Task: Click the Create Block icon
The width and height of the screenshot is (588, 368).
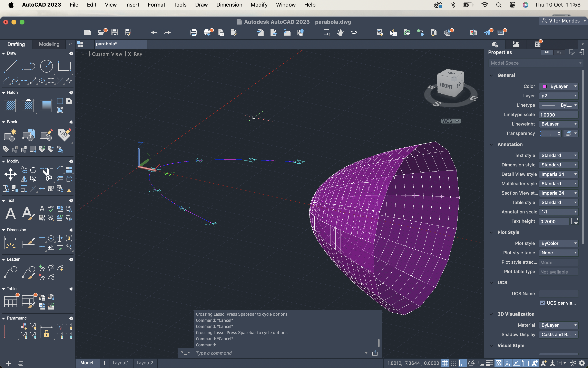Action: tap(10, 135)
